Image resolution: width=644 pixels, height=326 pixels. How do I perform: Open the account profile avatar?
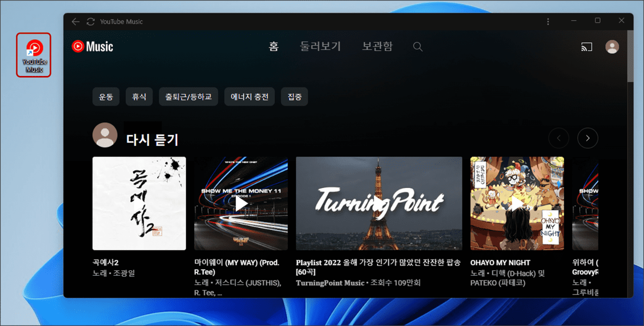(612, 47)
